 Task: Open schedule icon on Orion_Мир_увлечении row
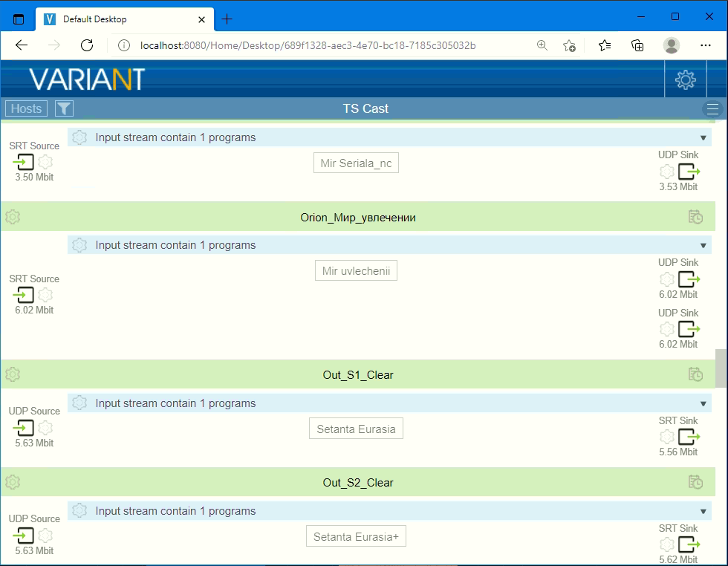695,217
